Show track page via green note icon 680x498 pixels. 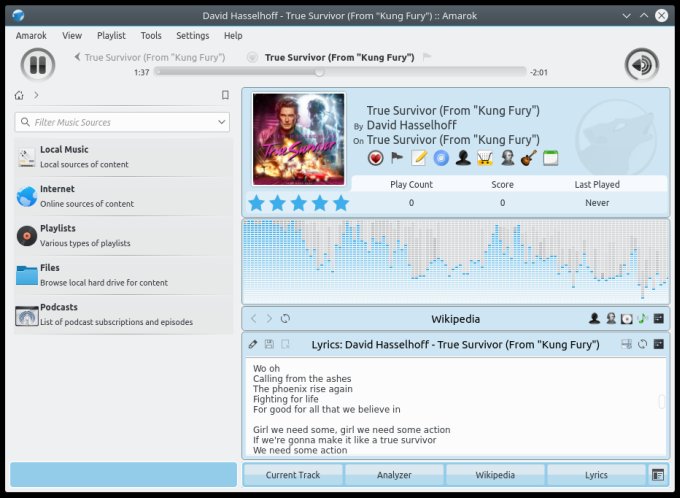coord(642,318)
